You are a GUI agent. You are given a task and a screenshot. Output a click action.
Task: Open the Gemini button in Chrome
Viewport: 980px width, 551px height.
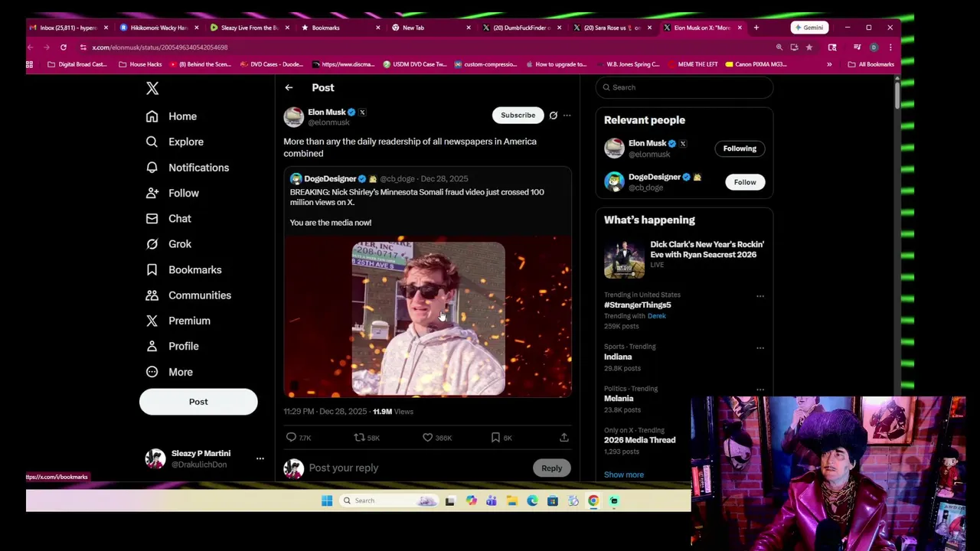click(808, 28)
